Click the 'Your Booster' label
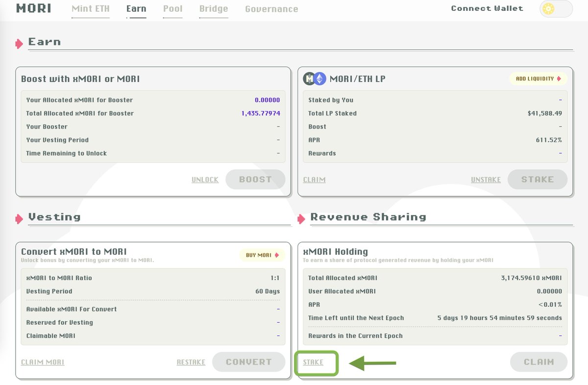 [47, 126]
